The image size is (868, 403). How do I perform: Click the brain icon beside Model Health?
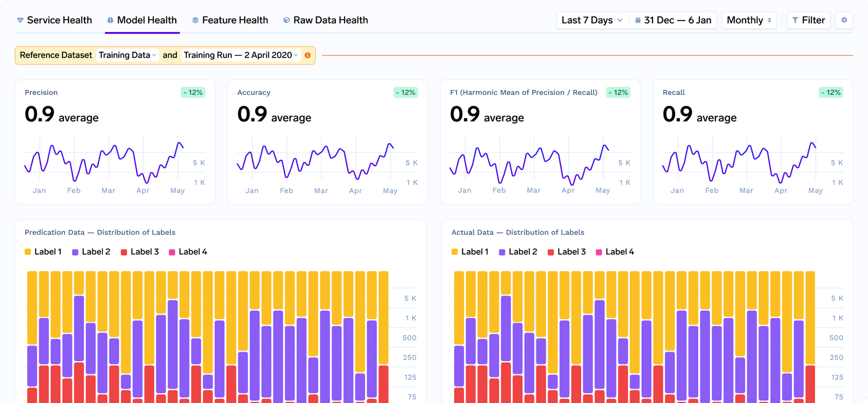click(110, 20)
